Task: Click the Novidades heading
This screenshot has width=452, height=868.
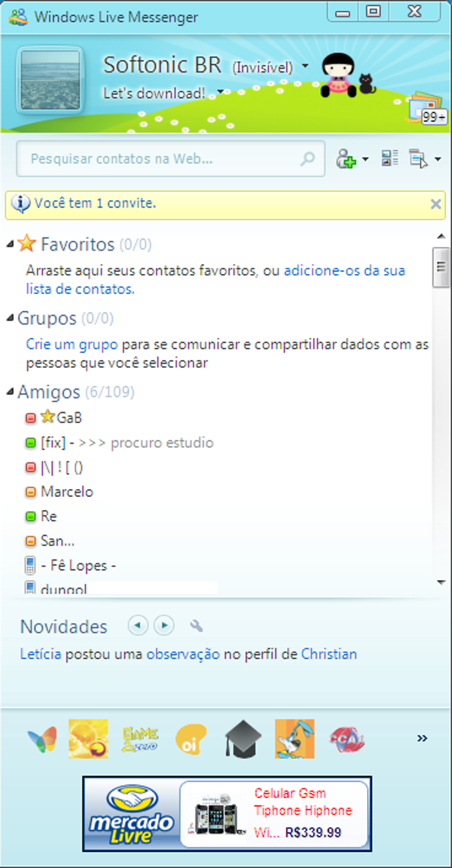Action: tap(64, 627)
